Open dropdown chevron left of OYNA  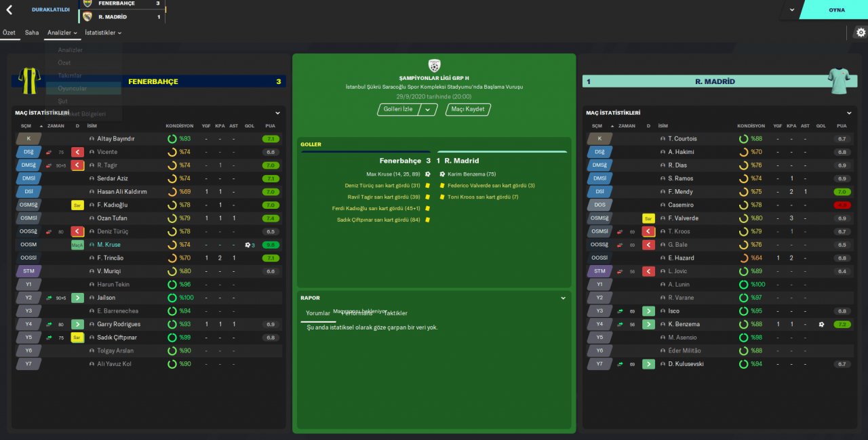click(791, 10)
